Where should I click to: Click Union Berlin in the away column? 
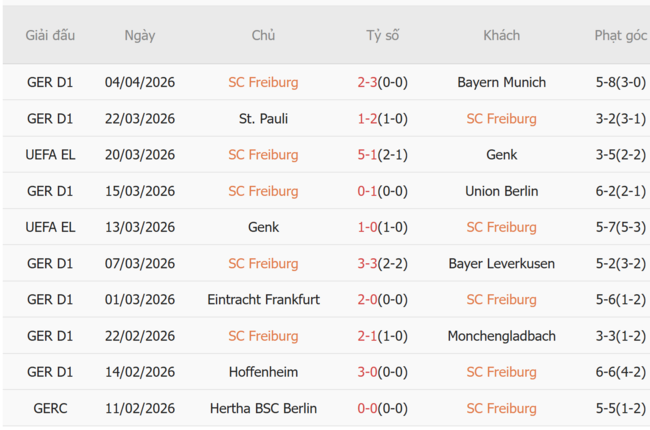coord(501,191)
